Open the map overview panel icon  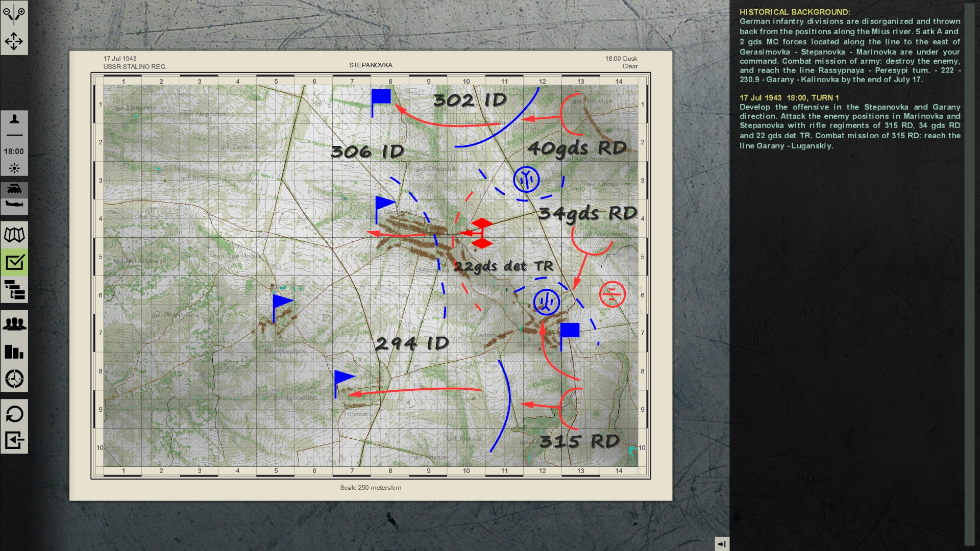15,235
